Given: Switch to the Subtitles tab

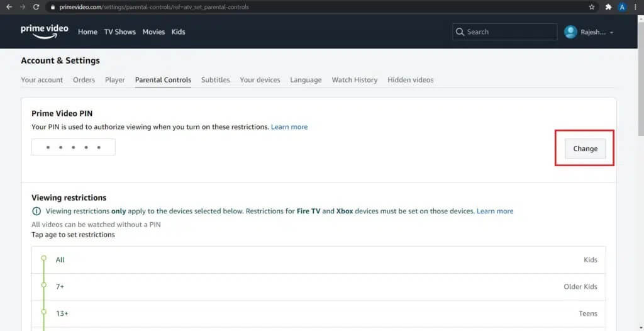Looking at the screenshot, I should pyautogui.click(x=216, y=80).
